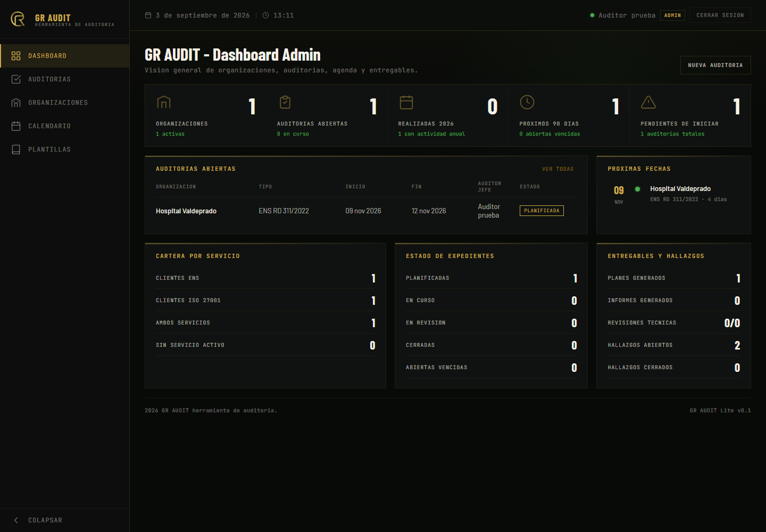Open Organizaciones in the sidebar
The image size is (766, 532).
coord(65,103)
